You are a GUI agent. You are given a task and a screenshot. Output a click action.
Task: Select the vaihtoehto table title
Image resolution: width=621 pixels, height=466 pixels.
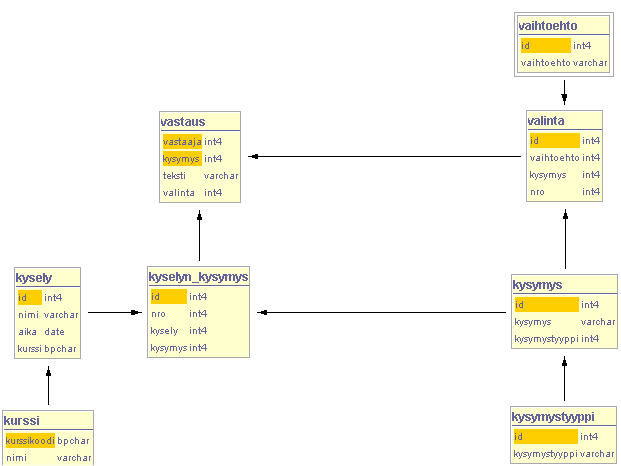point(548,26)
